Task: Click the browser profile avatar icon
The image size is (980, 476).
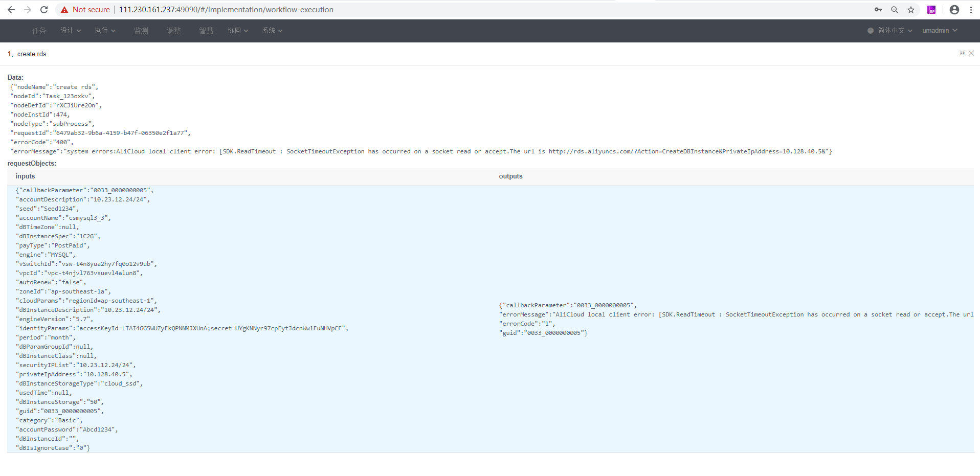Action: point(954,10)
